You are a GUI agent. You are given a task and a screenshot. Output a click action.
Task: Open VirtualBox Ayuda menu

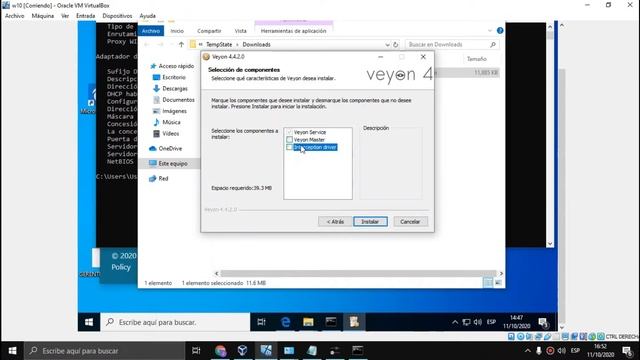pyautogui.click(x=148, y=16)
